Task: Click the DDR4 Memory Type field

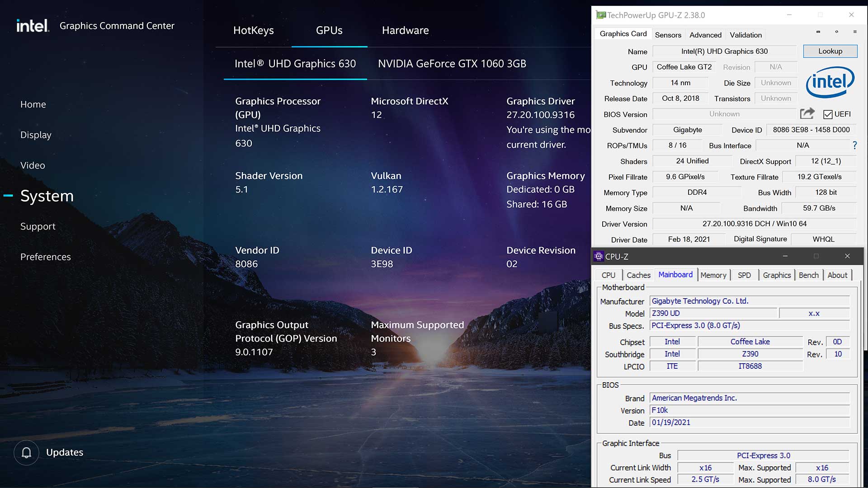Action: pyautogui.click(x=697, y=192)
